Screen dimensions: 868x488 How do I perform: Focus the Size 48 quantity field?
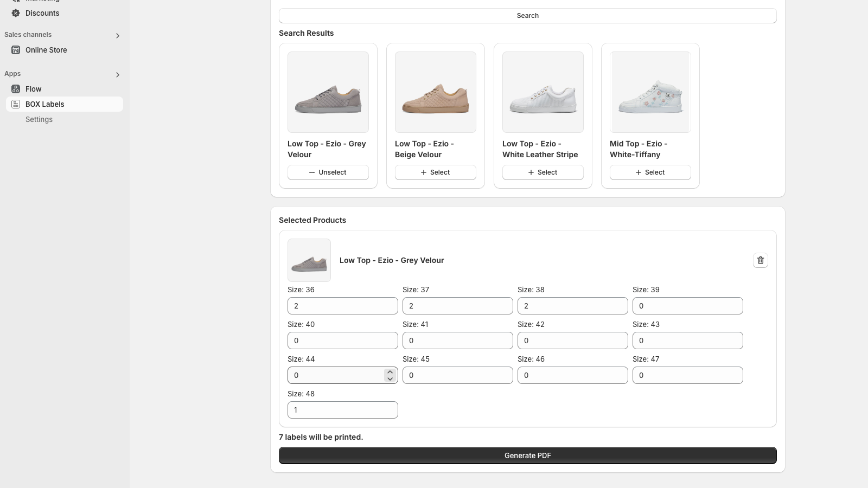click(342, 410)
